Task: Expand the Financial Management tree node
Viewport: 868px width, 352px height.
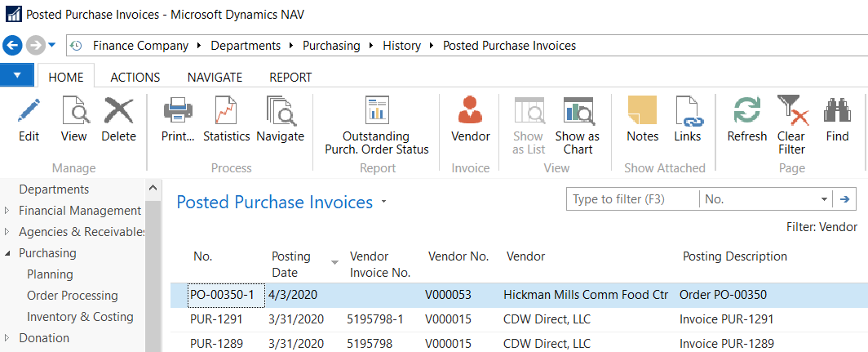Action: click(7, 211)
